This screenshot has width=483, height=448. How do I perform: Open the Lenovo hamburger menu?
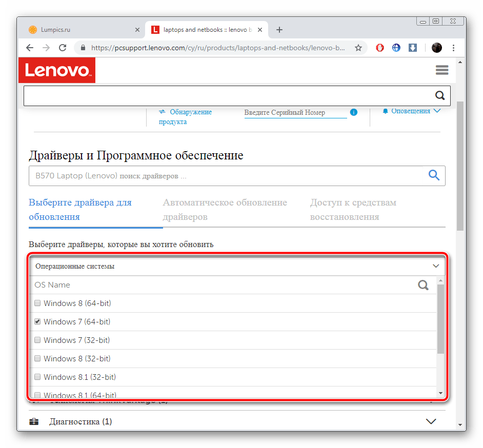(441, 70)
